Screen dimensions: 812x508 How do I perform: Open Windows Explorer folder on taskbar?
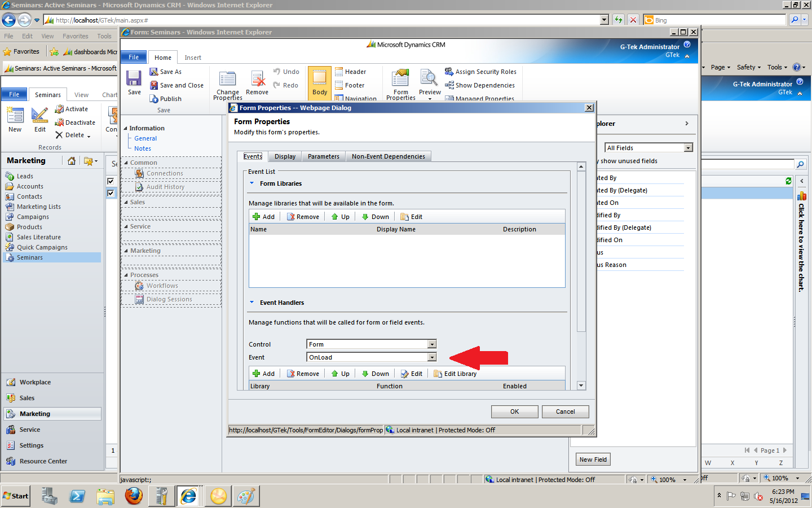click(x=105, y=496)
